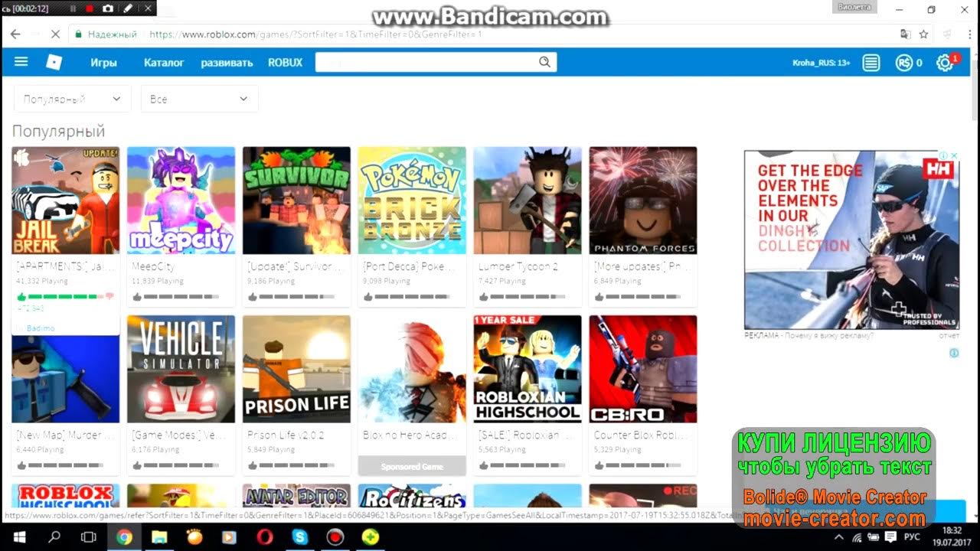Open Bandicam from the taskbar
980x551 pixels.
click(x=335, y=537)
